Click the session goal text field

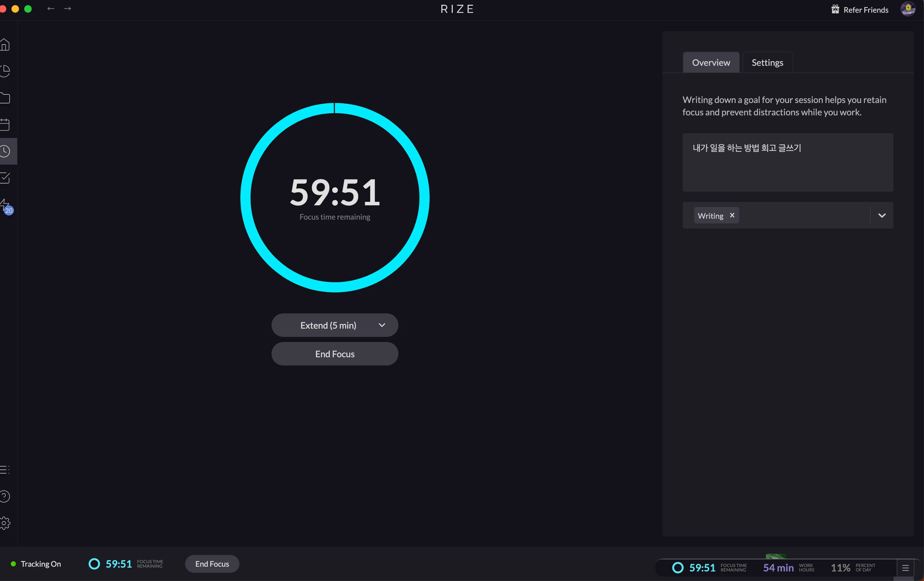tap(787, 162)
